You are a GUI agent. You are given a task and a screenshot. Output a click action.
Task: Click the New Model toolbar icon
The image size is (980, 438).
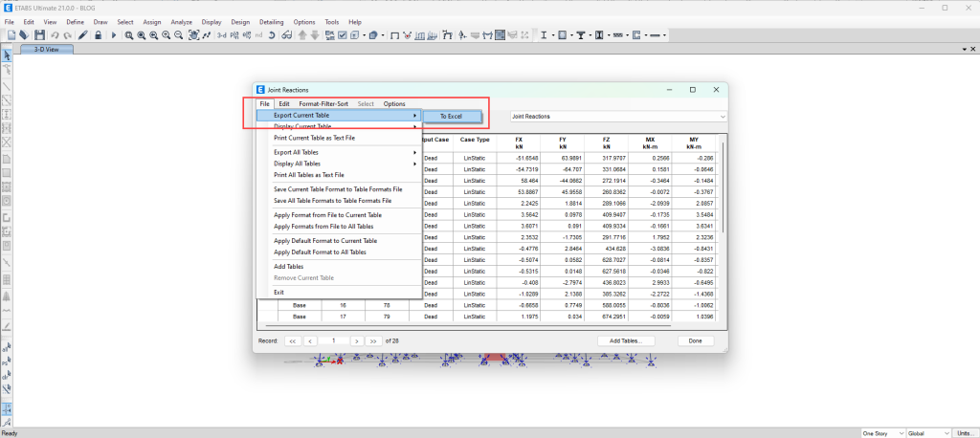pyautogui.click(x=11, y=35)
